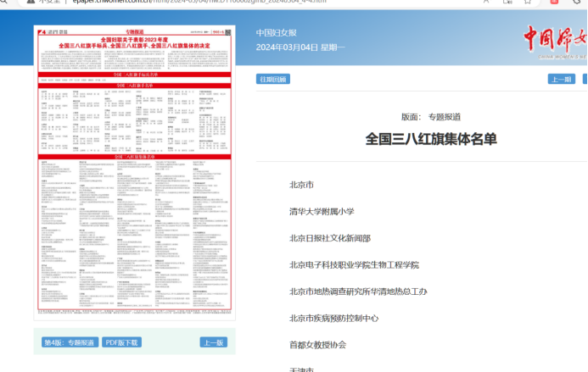Select 全国三八红旗手标兵名单 banner in page image
Screen dimensions: 588x372
[135, 75]
